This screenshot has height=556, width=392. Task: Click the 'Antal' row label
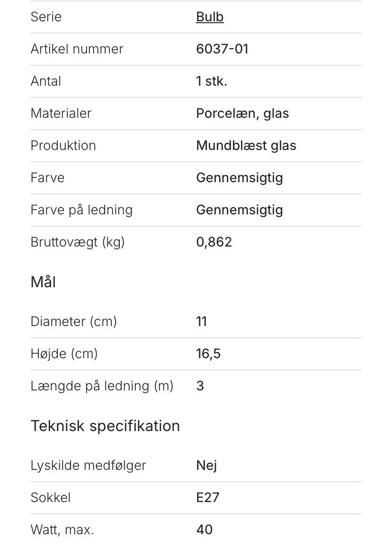click(46, 81)
